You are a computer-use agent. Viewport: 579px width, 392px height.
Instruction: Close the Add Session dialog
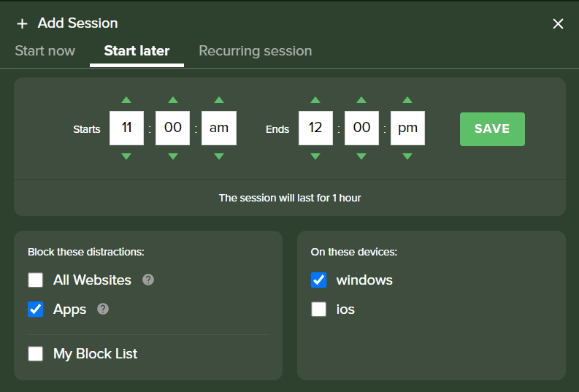point(558,23)
